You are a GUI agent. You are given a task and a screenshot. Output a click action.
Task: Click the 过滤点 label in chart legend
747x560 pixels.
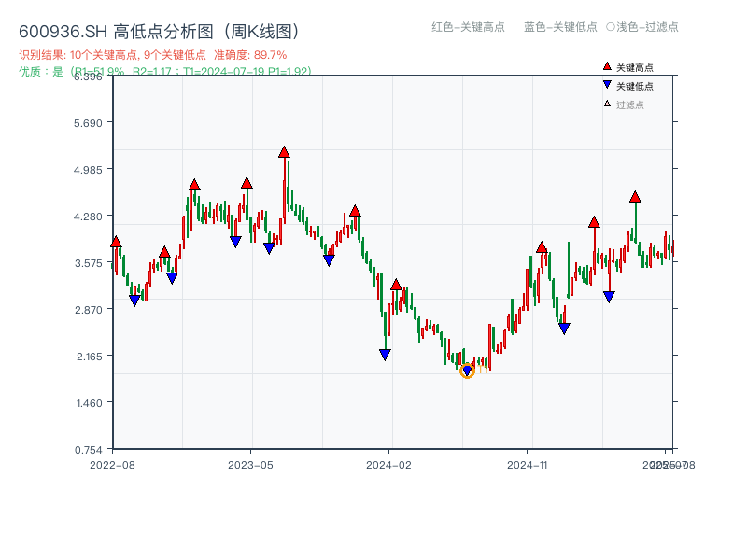(x=629, y=105)
